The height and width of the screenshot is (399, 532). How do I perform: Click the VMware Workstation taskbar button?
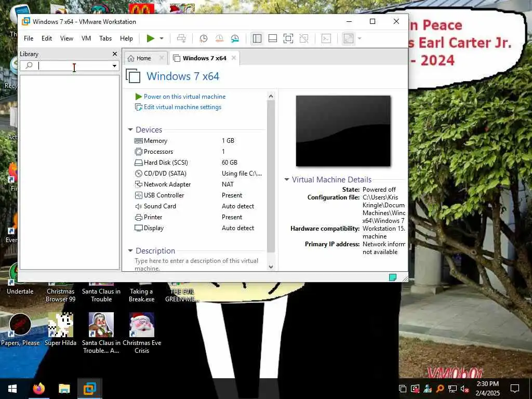tap(89, 389)
